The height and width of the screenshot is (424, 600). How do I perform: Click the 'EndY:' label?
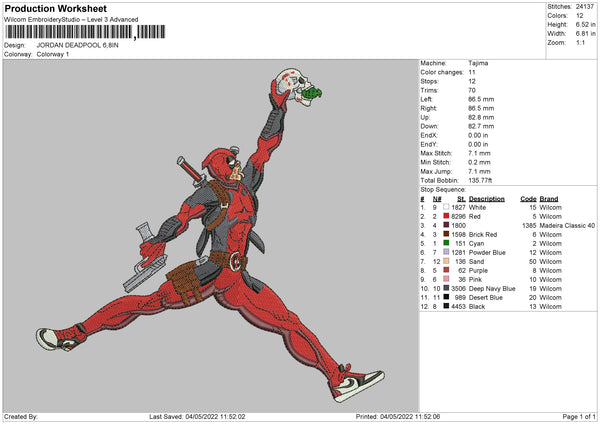point(429,144)
